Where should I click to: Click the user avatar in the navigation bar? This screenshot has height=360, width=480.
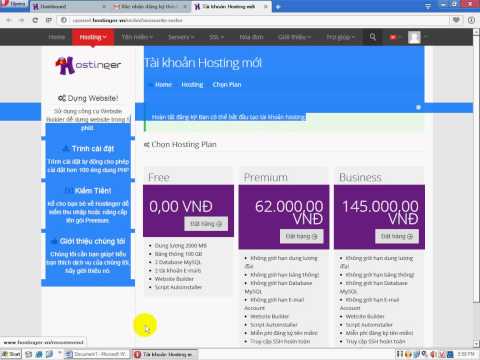414,37
